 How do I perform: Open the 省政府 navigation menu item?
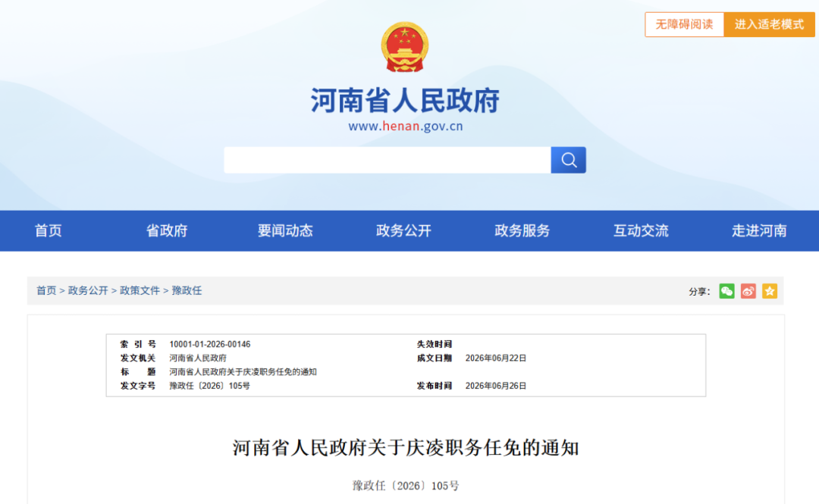pyautogui.click(x=167, y=231)
